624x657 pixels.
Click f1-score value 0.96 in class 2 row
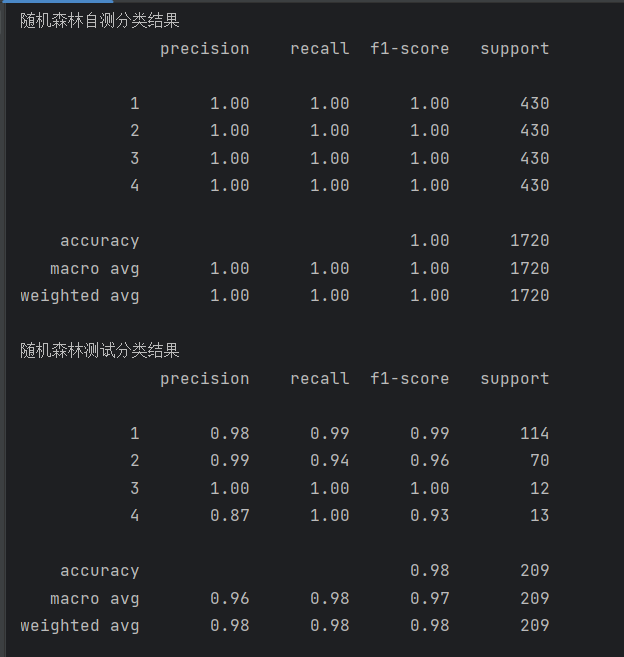click(430, 461)
